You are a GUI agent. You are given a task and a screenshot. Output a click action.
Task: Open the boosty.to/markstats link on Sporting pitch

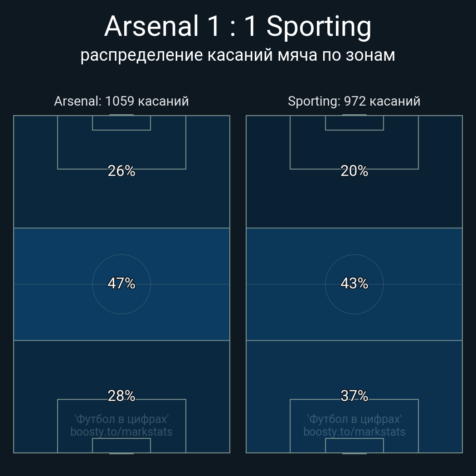click(x=354, y=432)
